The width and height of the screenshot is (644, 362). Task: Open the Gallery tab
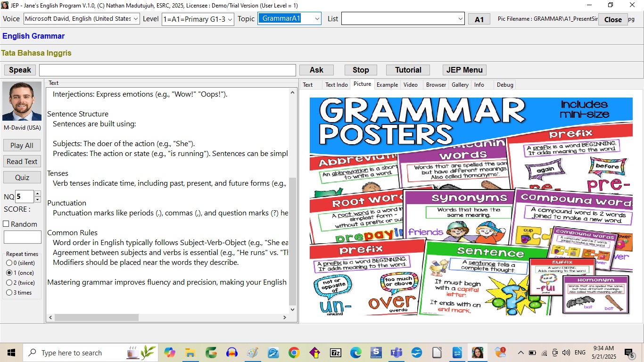pos(460,85)
